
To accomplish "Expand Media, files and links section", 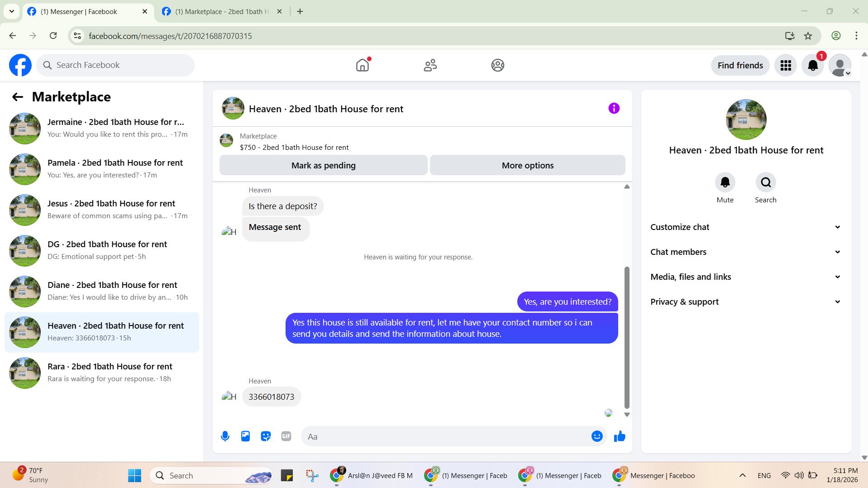I will [746, 277].
